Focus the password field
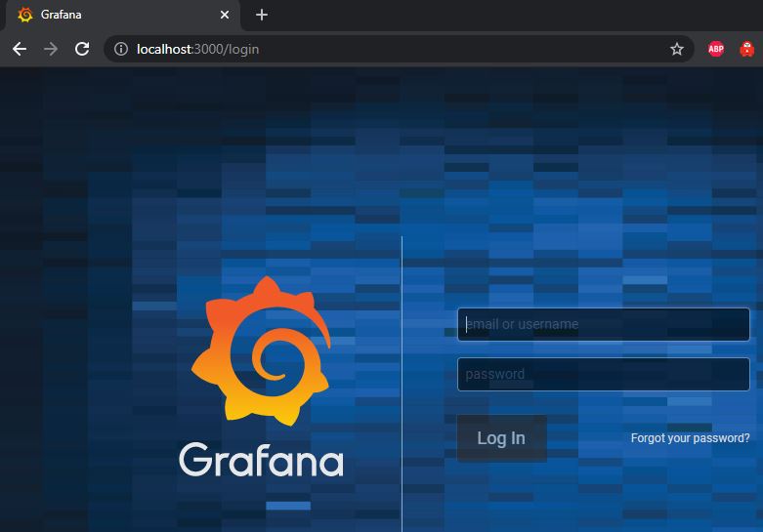The width and height of the screenshot is (763, 532). coord(604,375)
